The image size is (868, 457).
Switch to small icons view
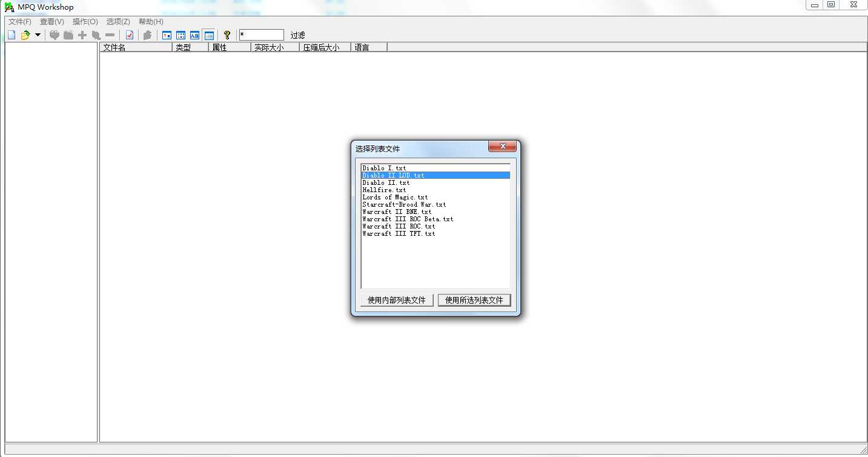tap(181, 35)
